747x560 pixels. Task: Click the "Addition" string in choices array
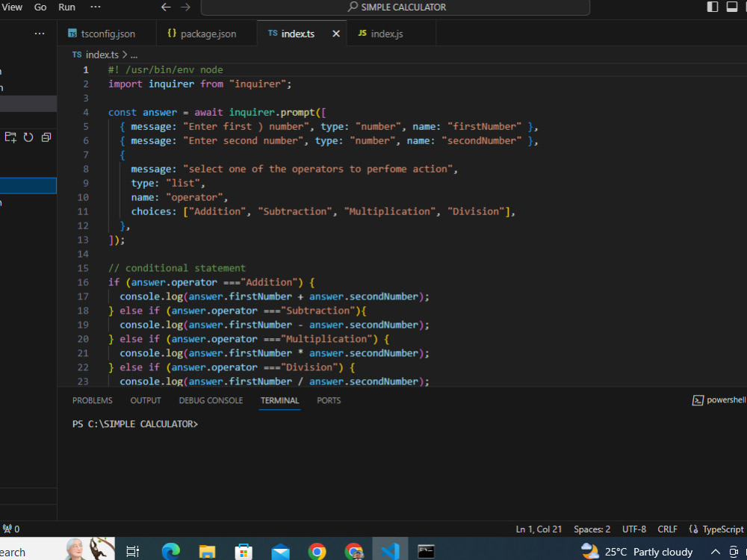tap(217, 211)
